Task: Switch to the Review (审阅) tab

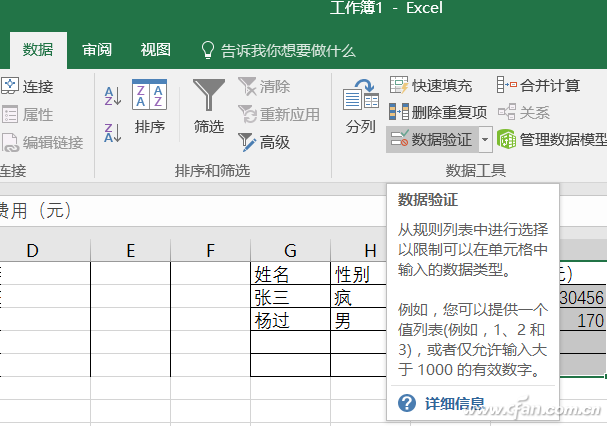Action: [97, 50]
